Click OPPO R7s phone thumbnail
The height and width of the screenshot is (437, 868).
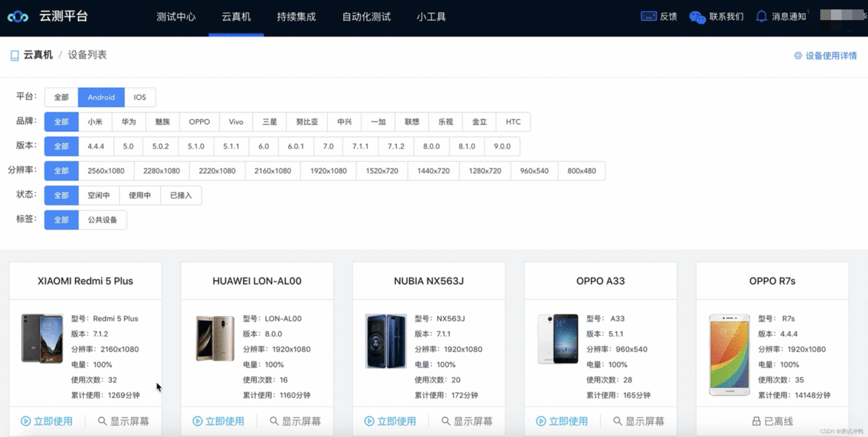[x=730, y=355]
